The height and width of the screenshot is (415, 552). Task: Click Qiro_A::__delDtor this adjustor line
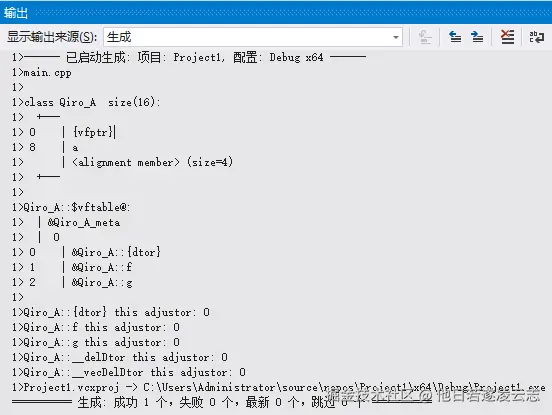(x=120, y=357)
